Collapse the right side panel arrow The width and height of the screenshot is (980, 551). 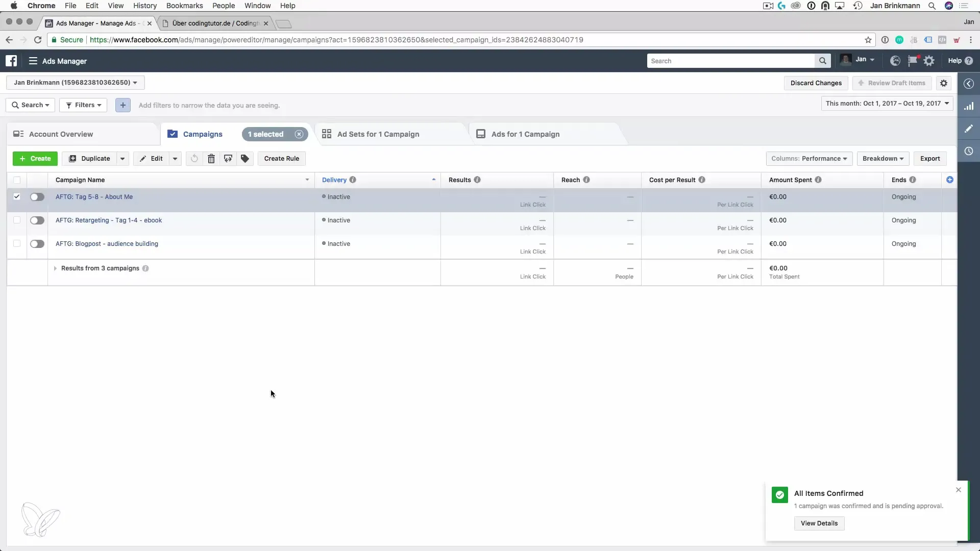[x=969, y=84]
